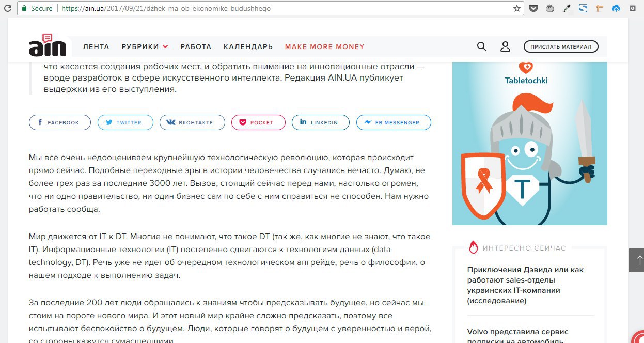
Task: Click the ПРИСЛАТЬ МАТЕРИАЛ button
Action: pyautogui.click(x=561, y=46)
